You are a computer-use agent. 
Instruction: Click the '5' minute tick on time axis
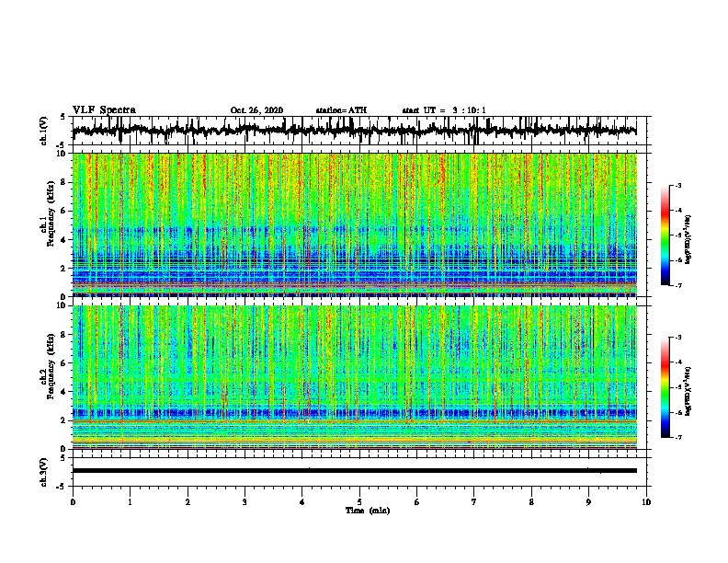(359, 502)
